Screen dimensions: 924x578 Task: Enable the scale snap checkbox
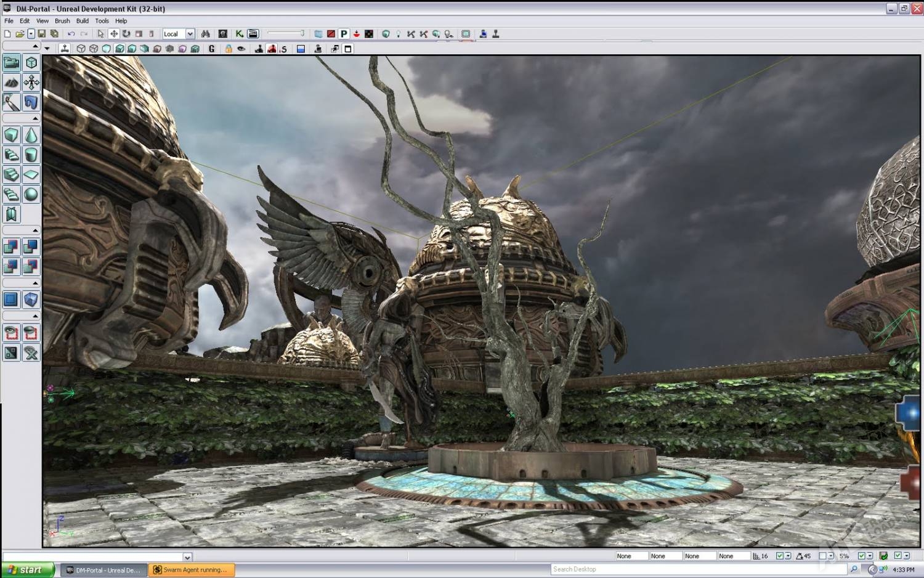[861, 556]
